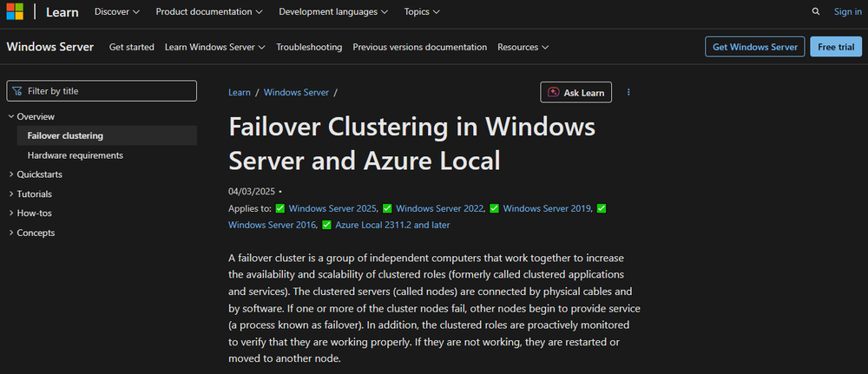Click the Learn breadcrumb link

click(240, 92)
